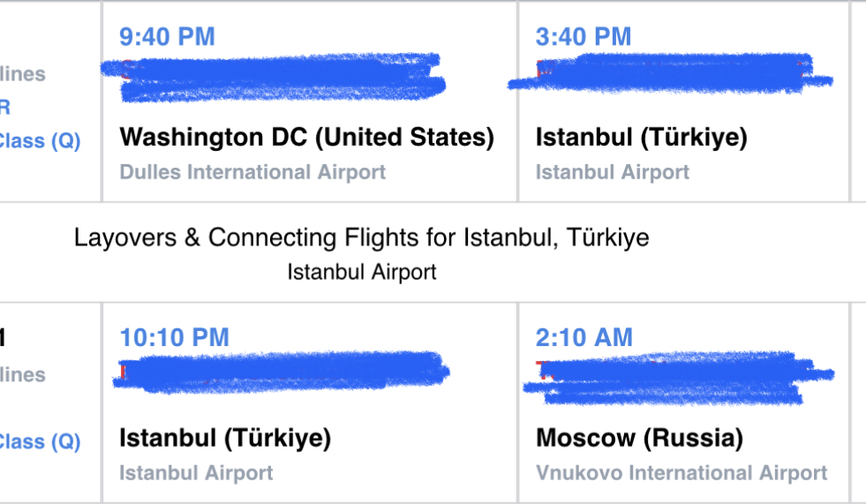
Task: Click the redacted date under 9:40 PM
Action: point(274,74)
